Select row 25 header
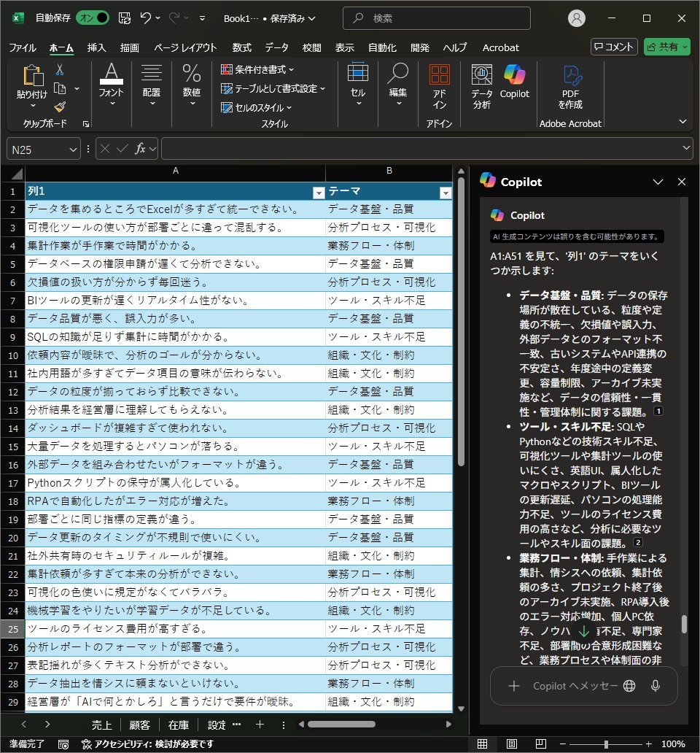 (x=13, y=629)
